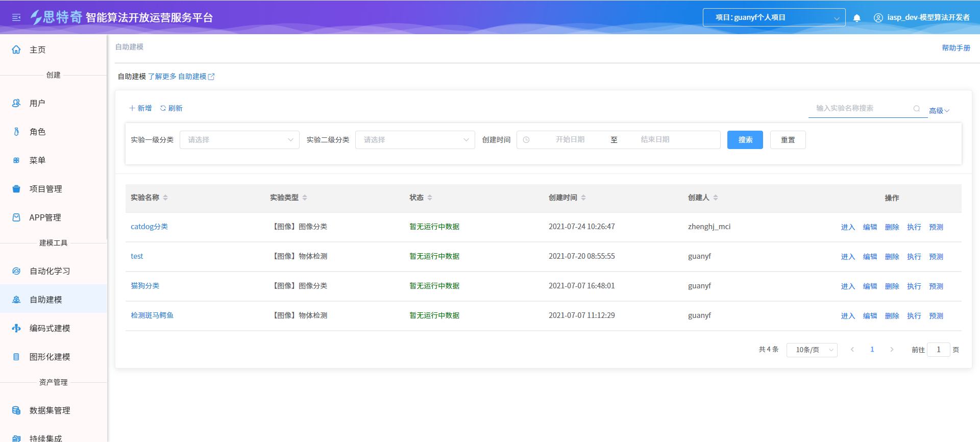Collapse sidebar with hamburger menu icon
The height and width of the screenshot is (442, 980).
pyautogui.click(x=16, y=17)
